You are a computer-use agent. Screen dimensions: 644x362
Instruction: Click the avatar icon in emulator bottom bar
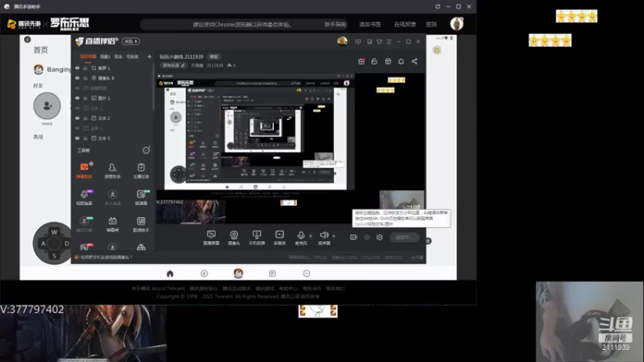[238, 273]
